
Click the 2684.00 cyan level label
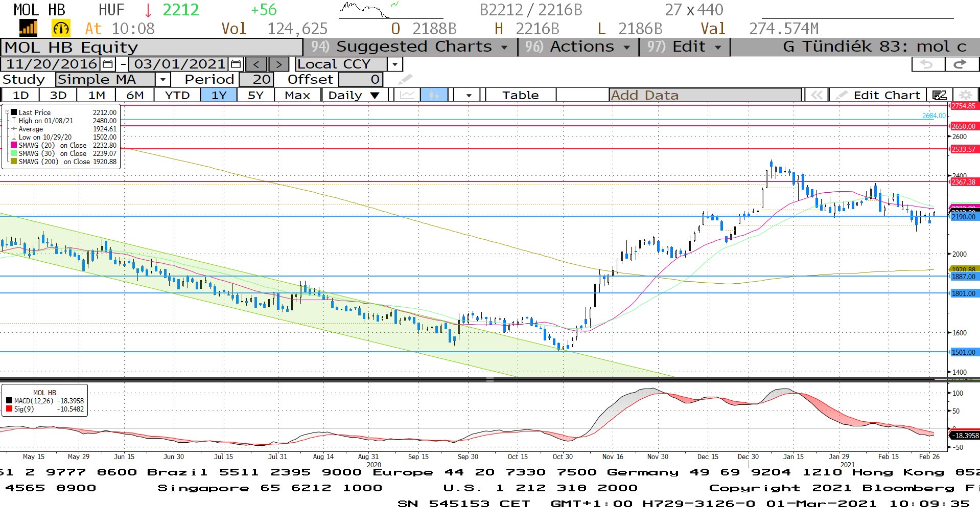tap(934, 116)
